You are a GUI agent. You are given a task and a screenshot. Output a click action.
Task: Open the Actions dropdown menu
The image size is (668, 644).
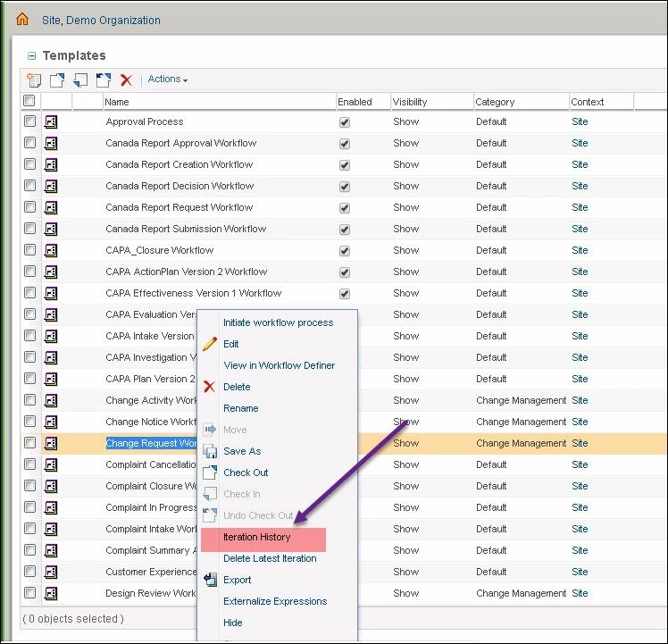(168, 79)
